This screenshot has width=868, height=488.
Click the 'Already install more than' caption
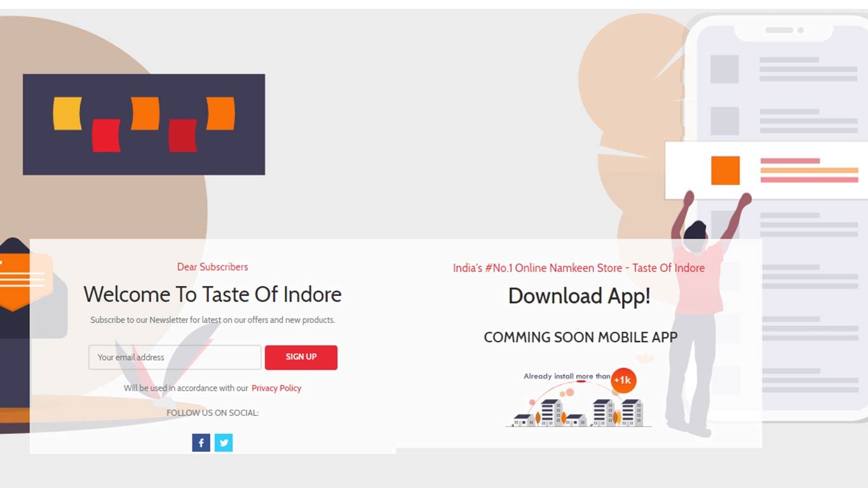pyautogui.click(x=567, y=376)
